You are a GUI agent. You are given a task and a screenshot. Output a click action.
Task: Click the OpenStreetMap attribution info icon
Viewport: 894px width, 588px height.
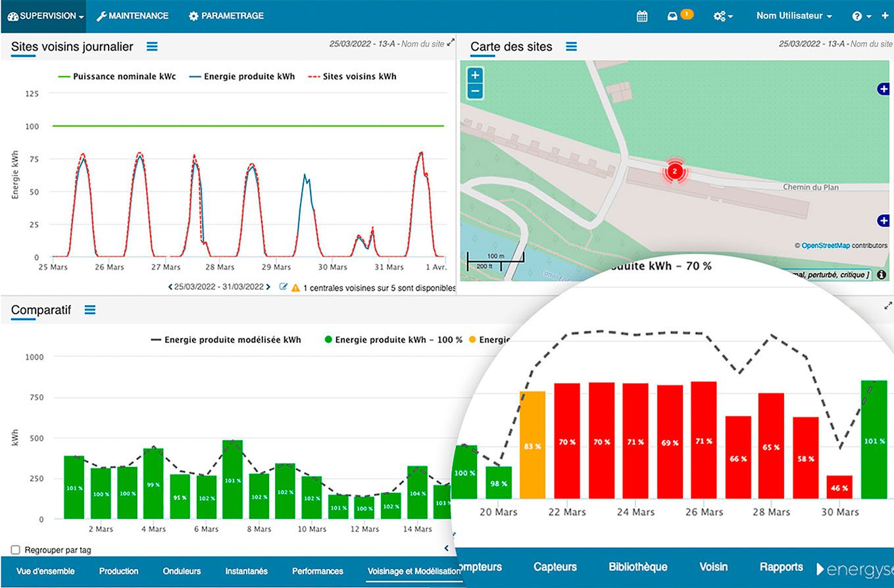881,275
